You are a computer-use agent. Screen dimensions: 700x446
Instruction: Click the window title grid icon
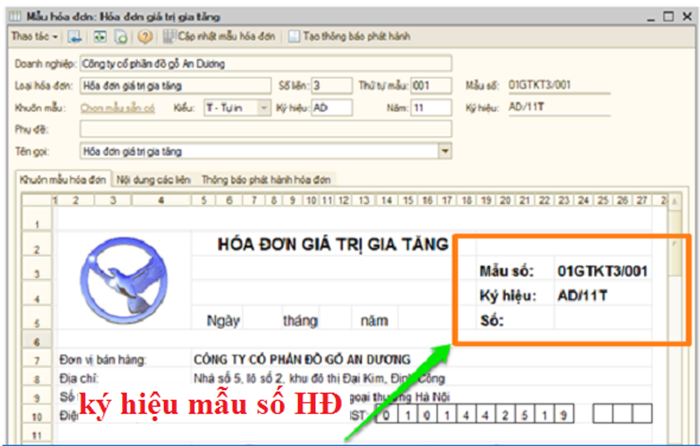click(x=15, y=17)
